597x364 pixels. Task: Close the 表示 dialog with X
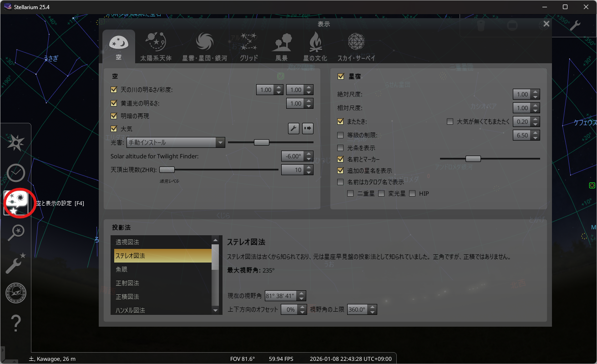point(546,24)
